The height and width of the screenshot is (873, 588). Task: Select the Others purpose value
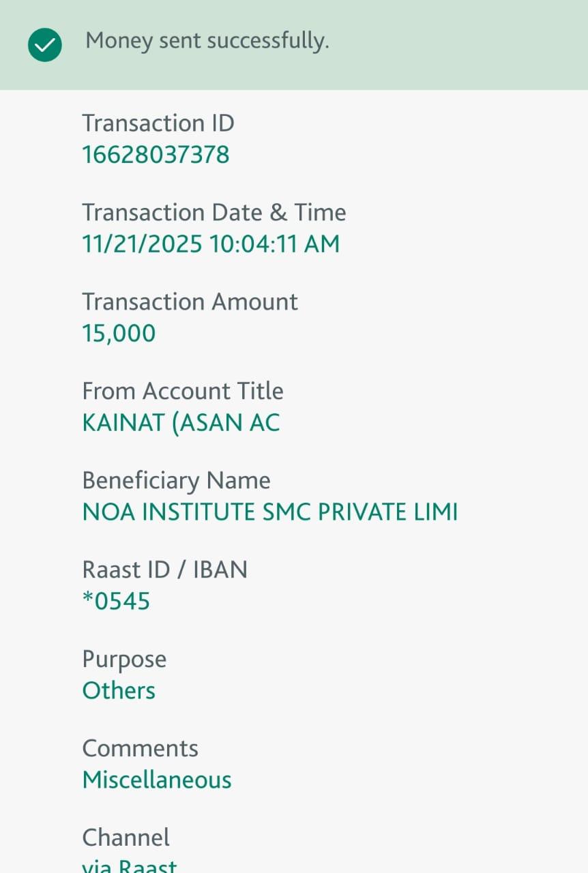tap(119, 691)
